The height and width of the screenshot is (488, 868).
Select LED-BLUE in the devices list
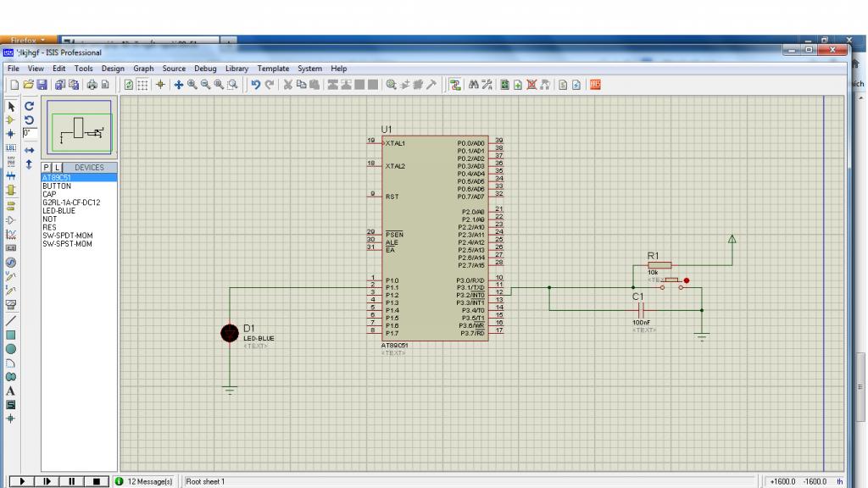click(x=59, y=210)
